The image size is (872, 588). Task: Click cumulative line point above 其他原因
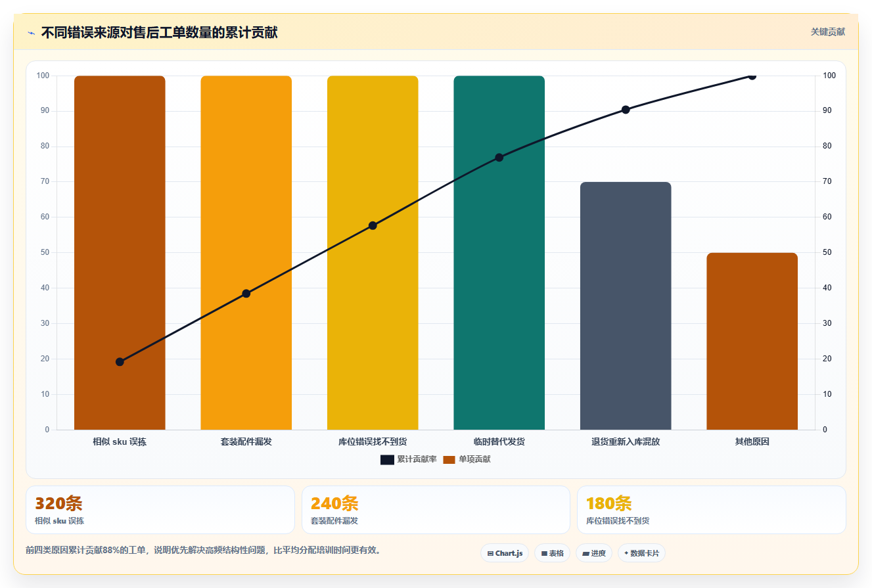click(752, 76)
